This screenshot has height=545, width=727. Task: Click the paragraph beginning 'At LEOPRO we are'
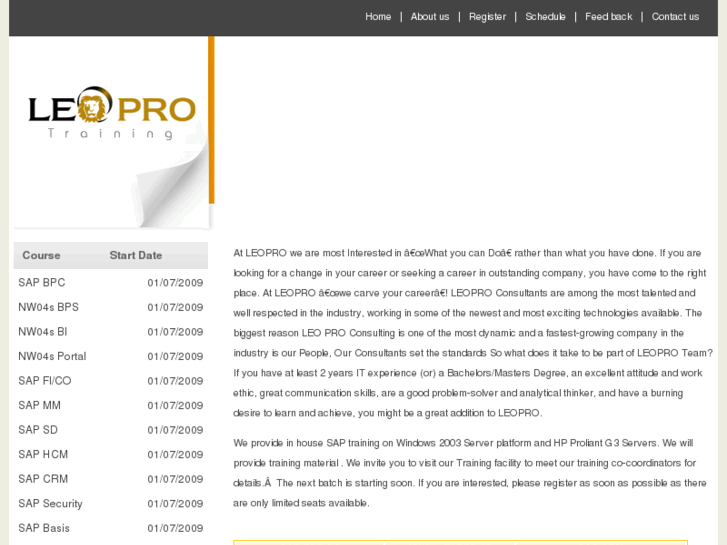pos(473,333)
